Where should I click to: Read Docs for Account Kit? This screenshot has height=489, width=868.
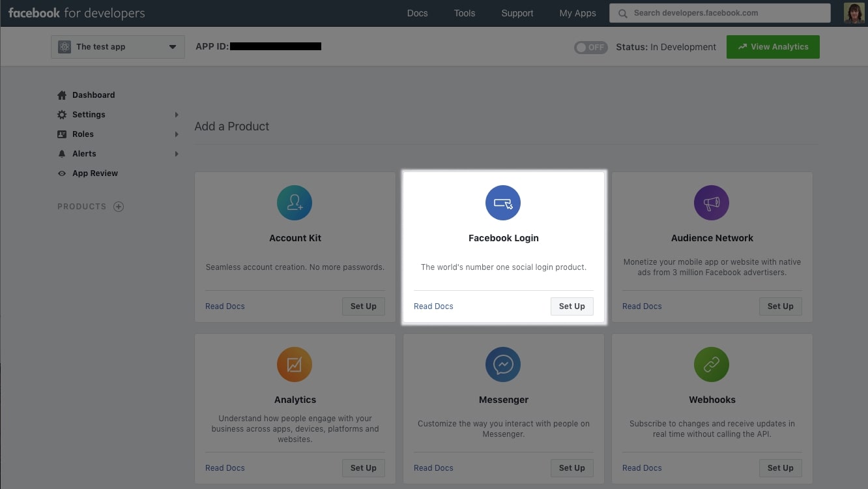[225, 306]
